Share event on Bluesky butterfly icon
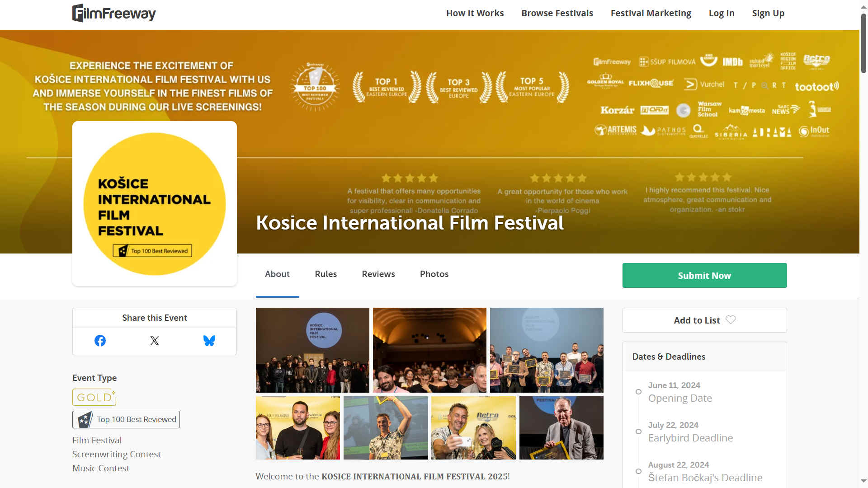The height and width of the screenshot is (488, 868). pos(209,341)
